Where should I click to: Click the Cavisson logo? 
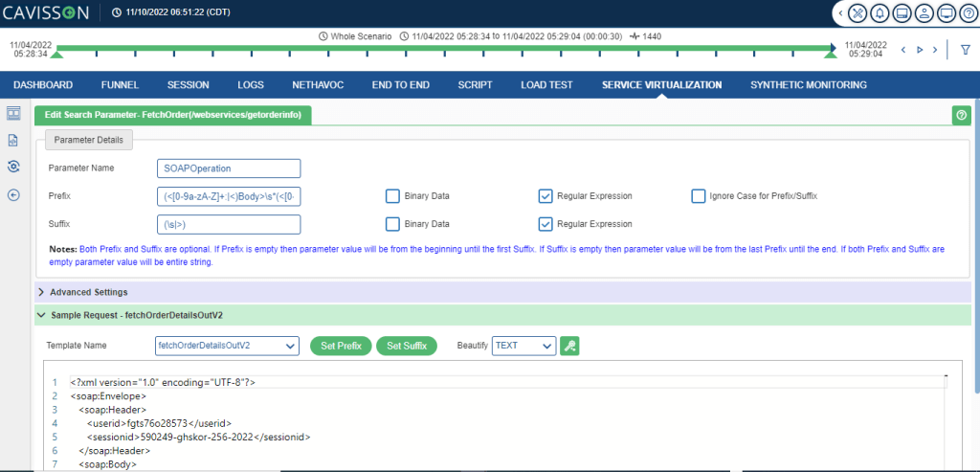pyautogui.click(x=46, y=12)
